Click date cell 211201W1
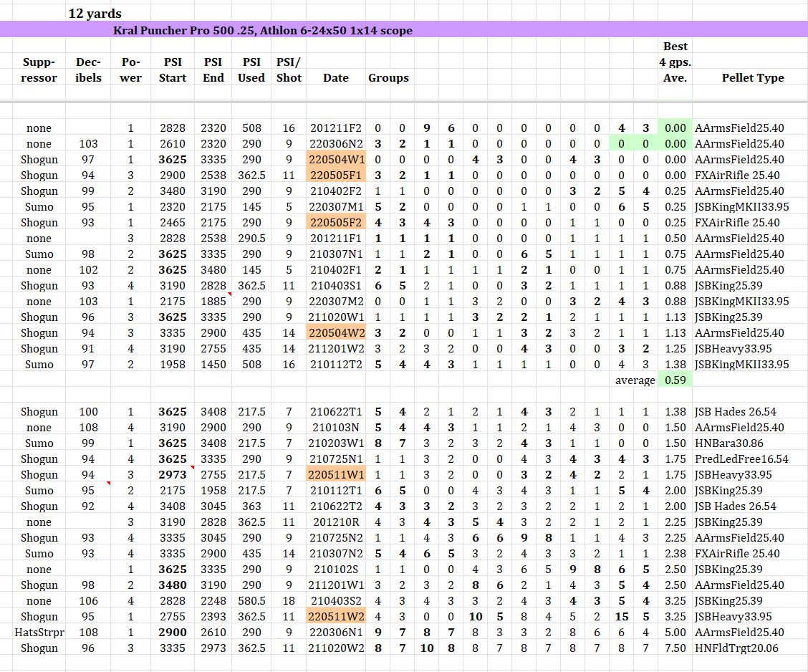 336,585
